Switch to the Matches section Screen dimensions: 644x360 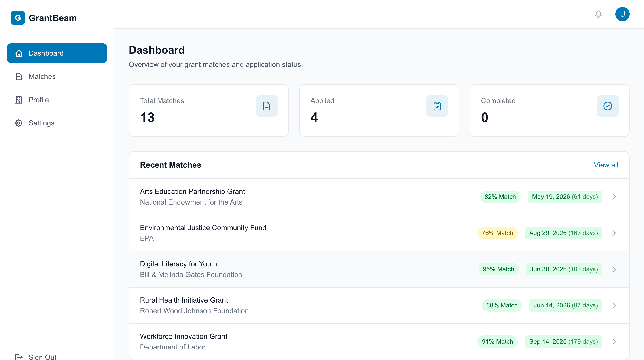click(42, 76)
